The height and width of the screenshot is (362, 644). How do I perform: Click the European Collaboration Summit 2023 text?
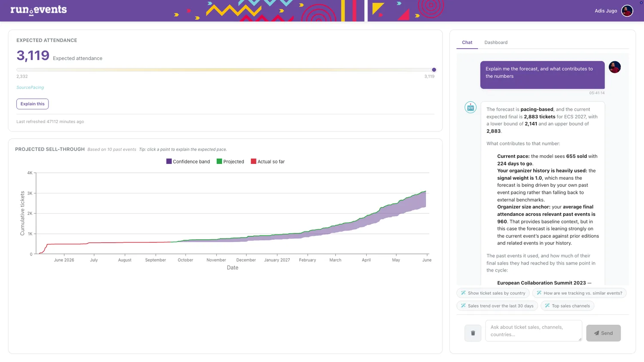(541, 283)
